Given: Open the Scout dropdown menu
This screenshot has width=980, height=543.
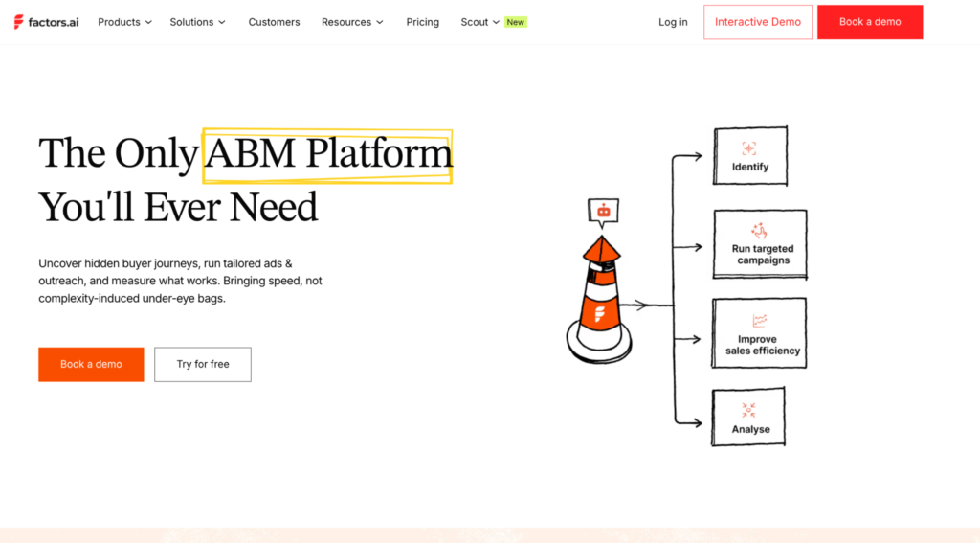Looking at the screenshot, I should coord(480,22).
